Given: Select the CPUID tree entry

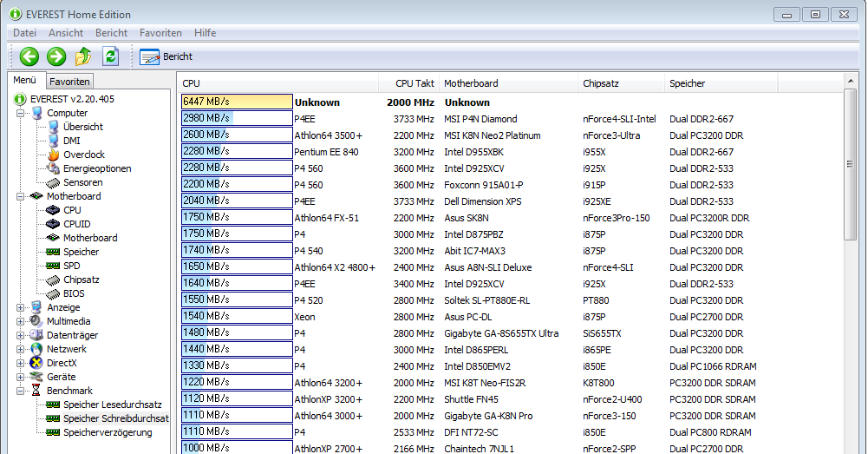Looking at the screenshot, I should click(76, 224).
